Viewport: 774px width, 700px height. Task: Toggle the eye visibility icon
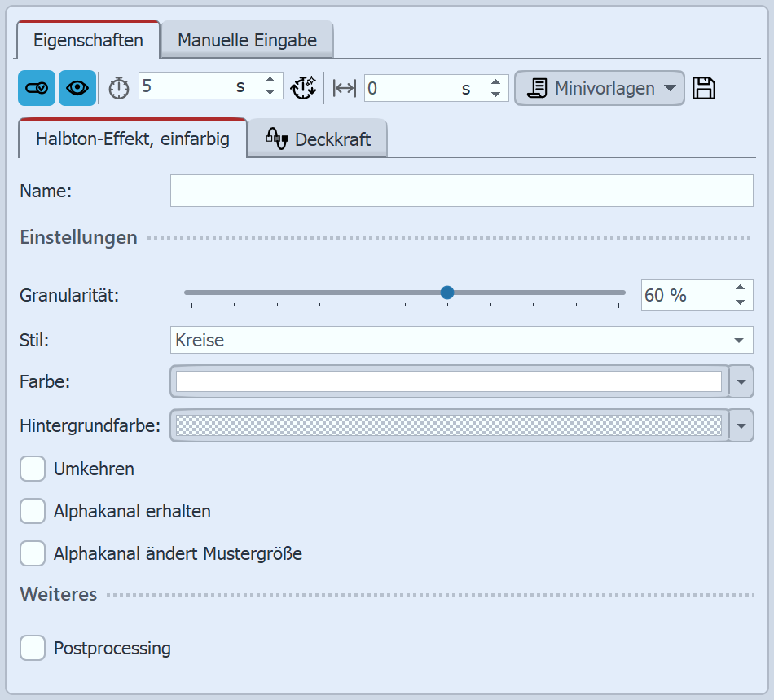tap(77, 88)
